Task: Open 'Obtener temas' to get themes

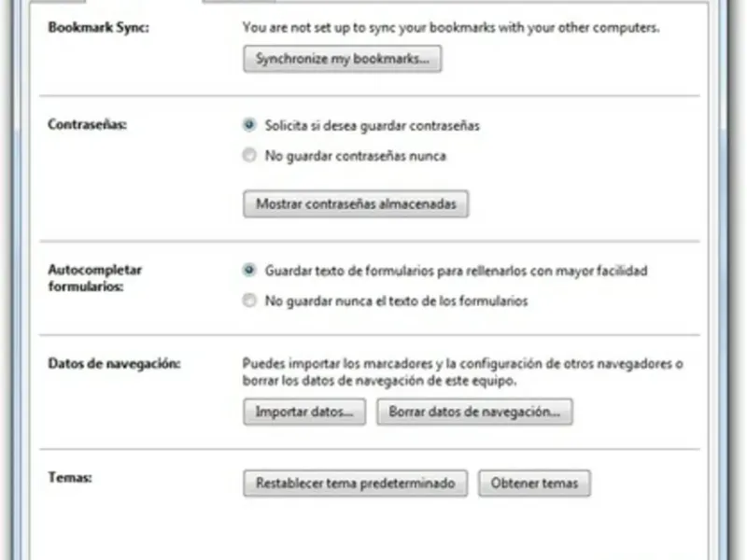Action: pyautogui.click(x=534, y=483)
